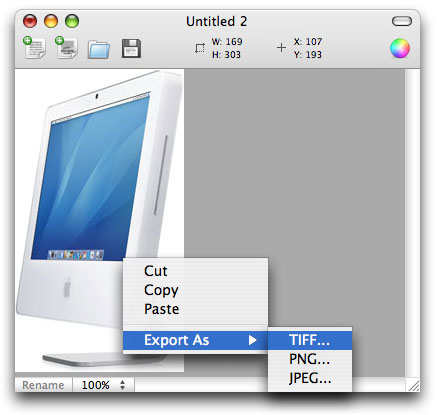This screenshot has width=438, height=415.
Task: Toggle the toolbar with the pill button
Action: tap(402, 21)
